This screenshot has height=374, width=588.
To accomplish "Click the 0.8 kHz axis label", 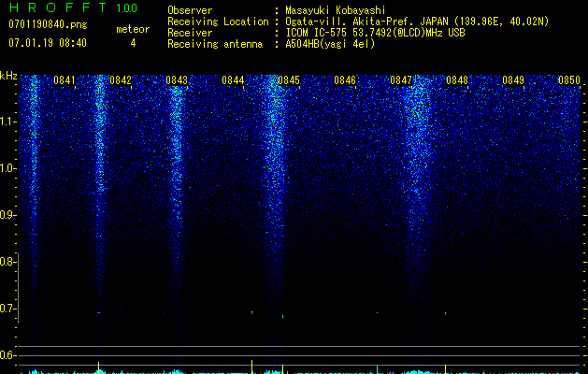I will coord(7,262).
